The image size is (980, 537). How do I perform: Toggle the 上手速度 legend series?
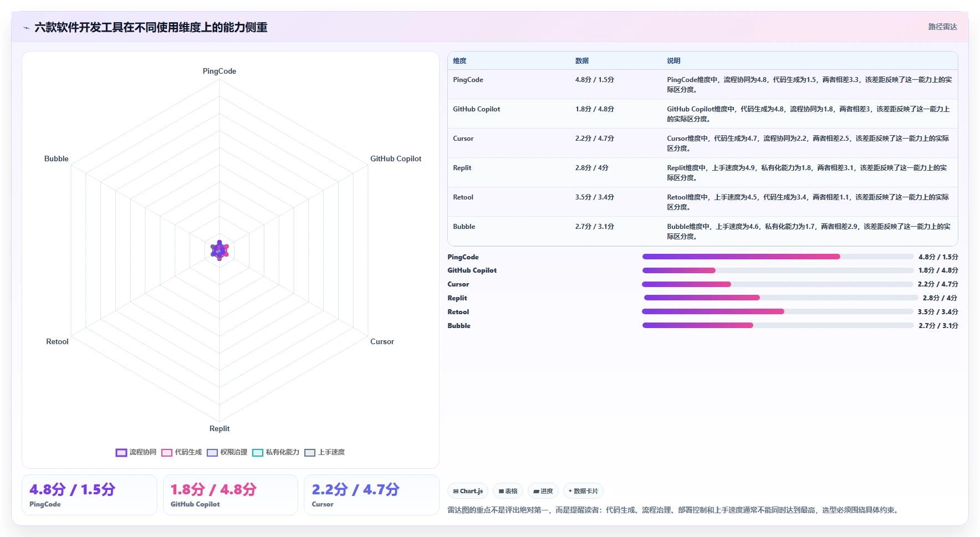coord(324,452)
